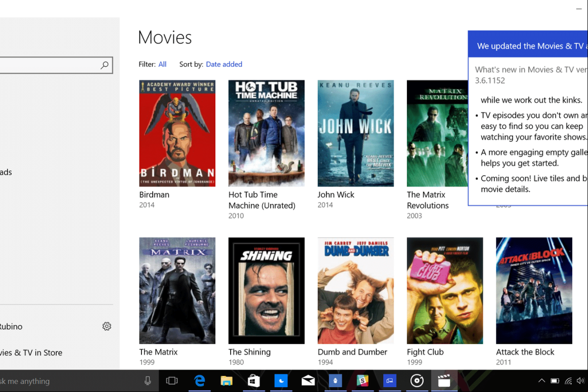588x392 pixels.
Task: Click the search magnifier icon in sidebar
Action: click(104, 65)
